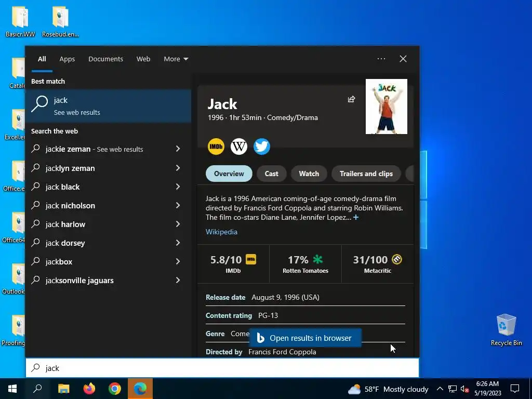Switch to the Documents tab
This screenshot has height=399, width=532.
tap(105, 59)
